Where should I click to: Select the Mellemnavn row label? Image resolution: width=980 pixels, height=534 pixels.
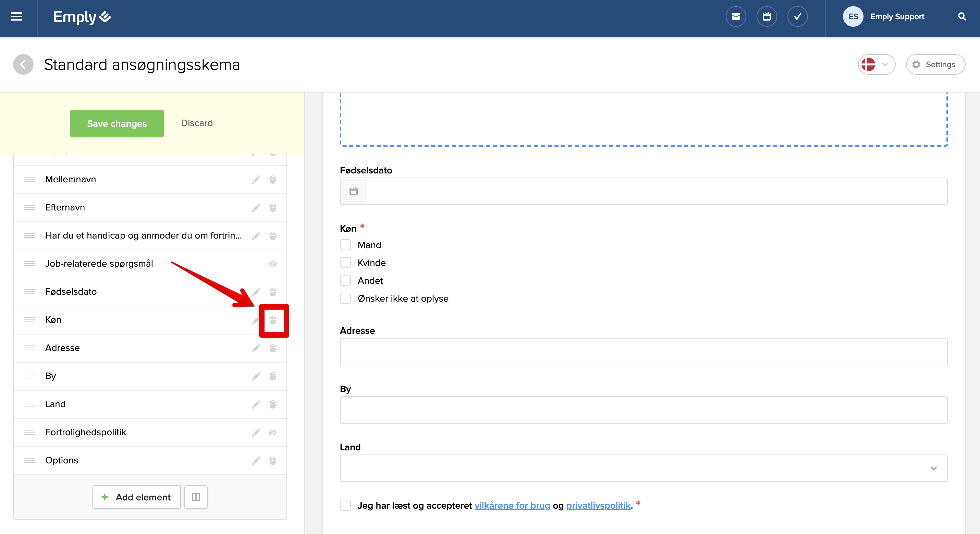point(70,179)
